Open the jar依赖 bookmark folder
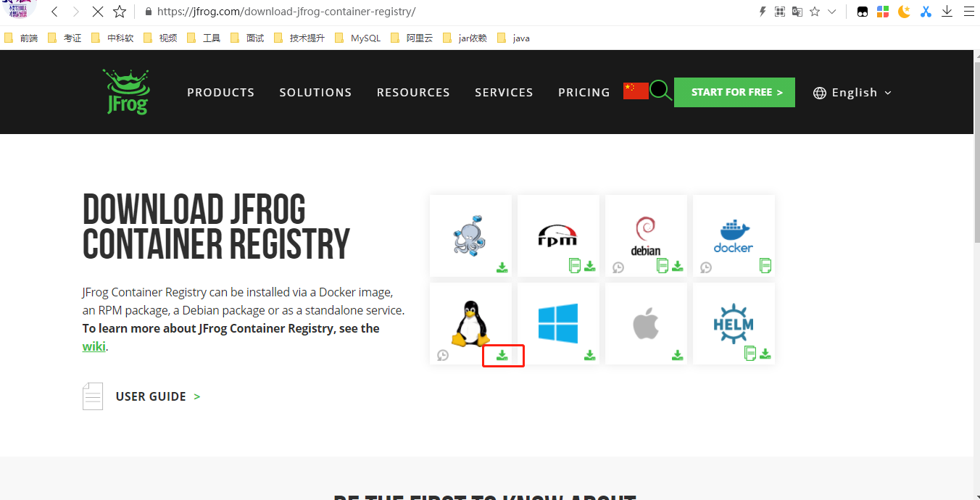980x500 pixels. click(x=465, y=38)
